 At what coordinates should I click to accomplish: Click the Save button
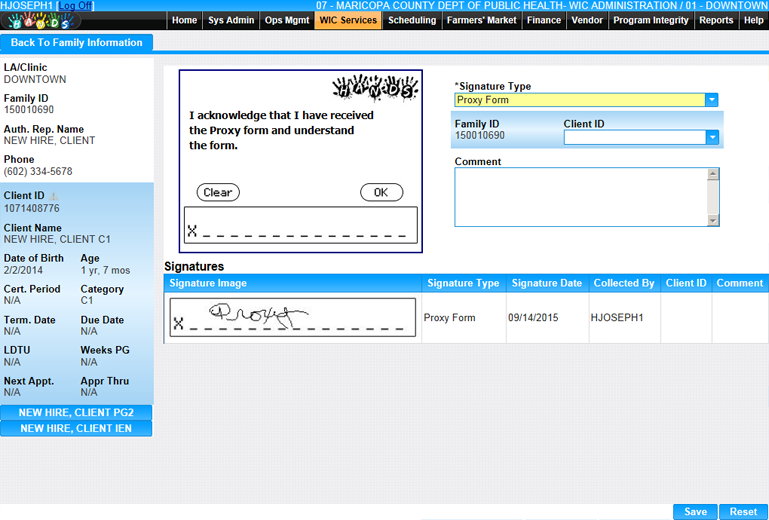click(x=695, y=511)
